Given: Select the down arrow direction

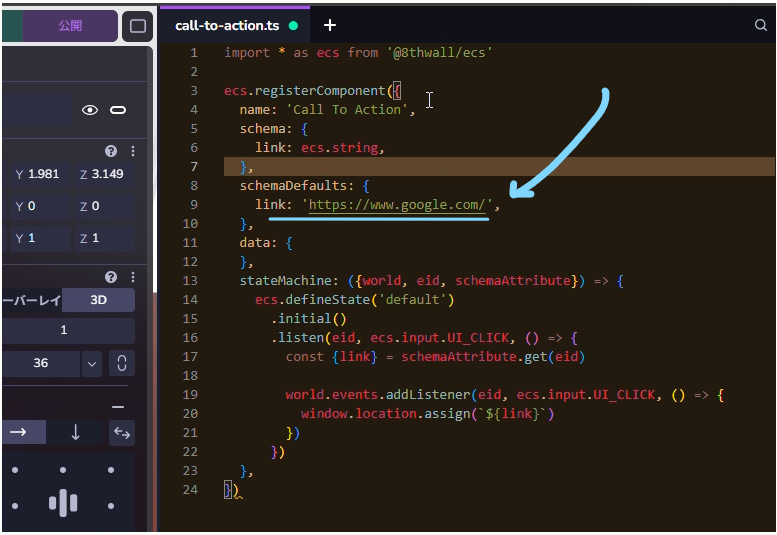Looking at the screenshot, I should [x=75, y=432].
